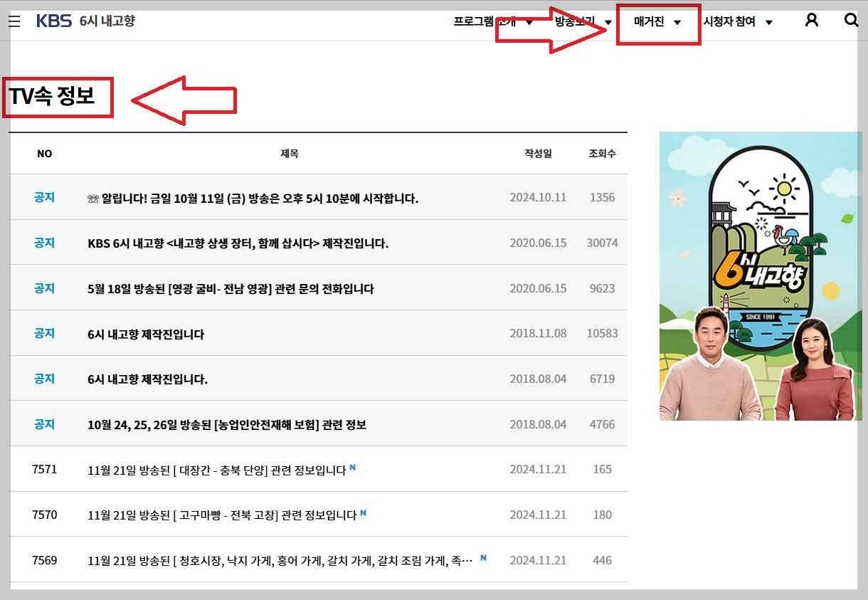
Task: Click the KBS logo
Action: point(54,21)
